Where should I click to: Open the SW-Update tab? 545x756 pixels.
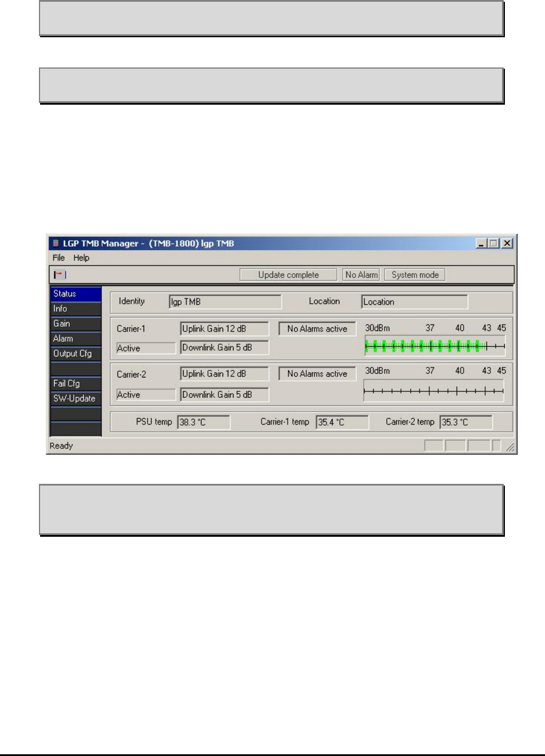(x=76, y=398)
